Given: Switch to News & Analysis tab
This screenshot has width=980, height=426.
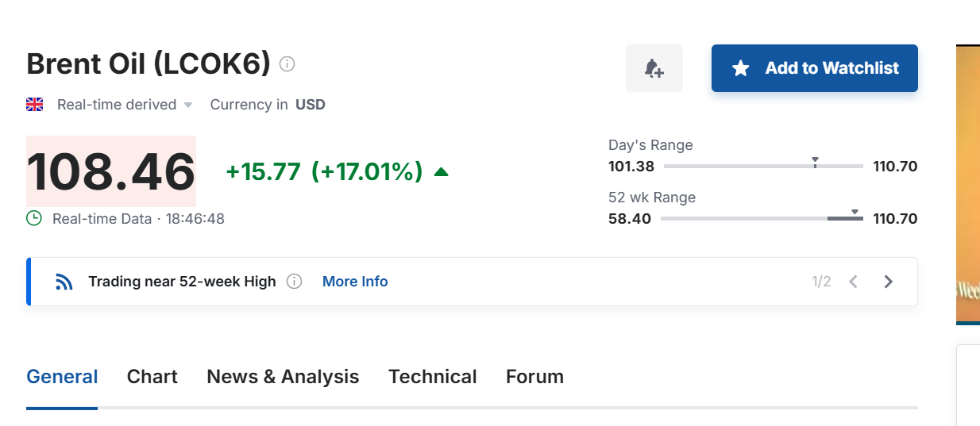Looking at the screenshot, I should [x=283, y=377].
